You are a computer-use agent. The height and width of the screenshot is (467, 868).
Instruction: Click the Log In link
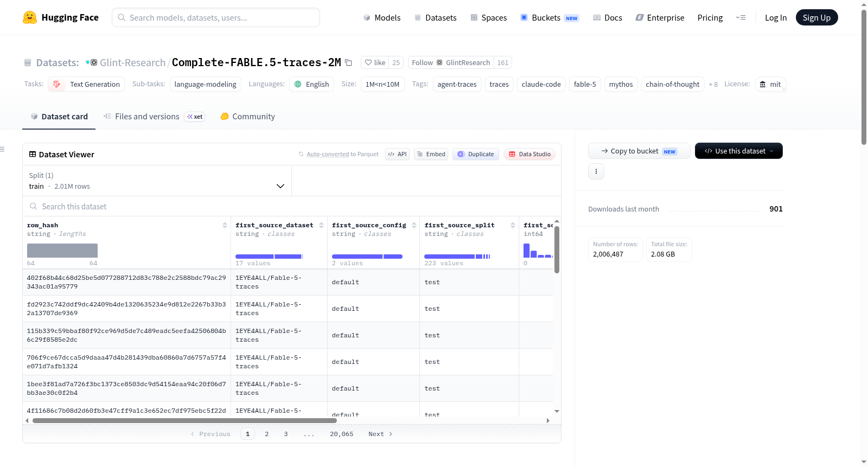point(776,17)
